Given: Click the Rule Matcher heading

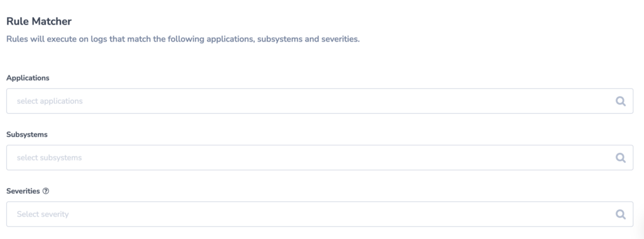Looking at the screenshot, I should pyautogui.click(x=39, y=21).
